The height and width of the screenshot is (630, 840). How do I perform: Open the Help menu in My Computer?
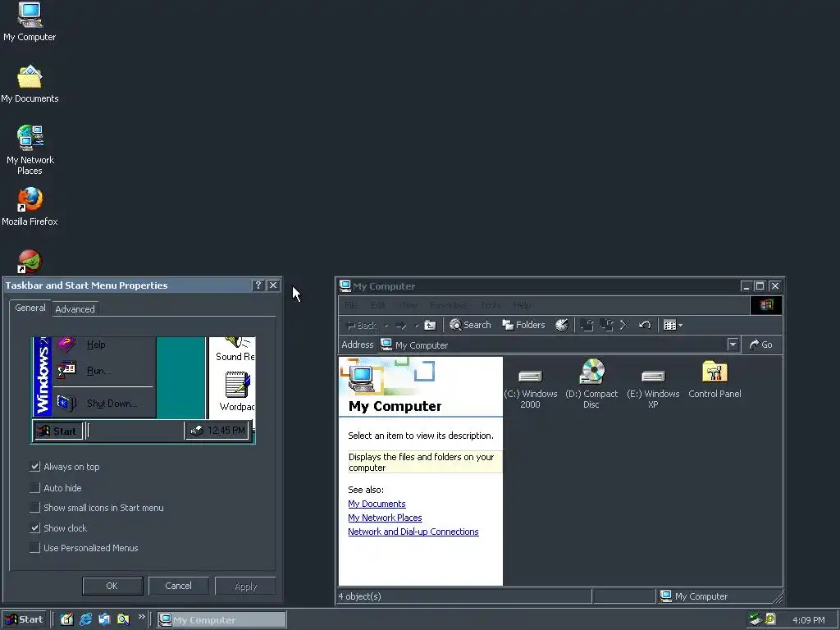click(x=523, y=305)
